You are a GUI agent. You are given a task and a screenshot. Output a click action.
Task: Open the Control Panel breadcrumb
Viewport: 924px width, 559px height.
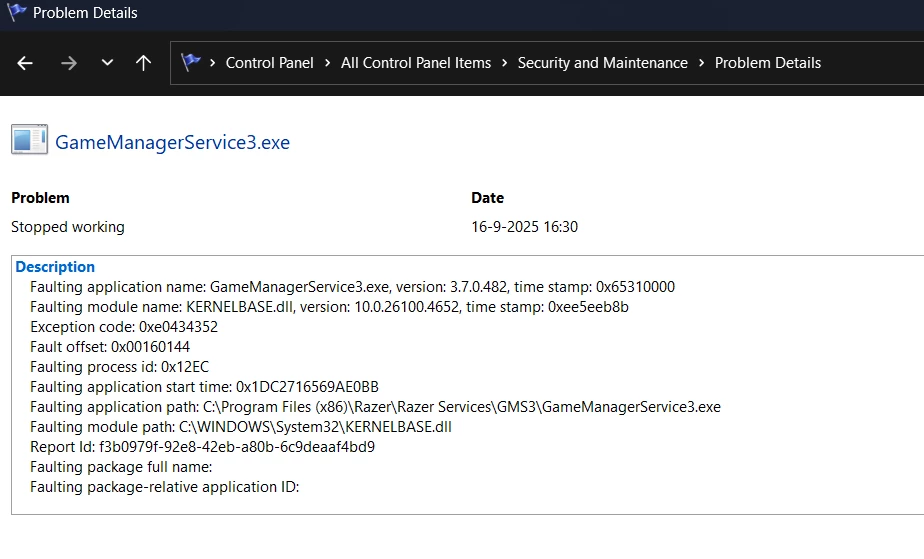point(269,63)
